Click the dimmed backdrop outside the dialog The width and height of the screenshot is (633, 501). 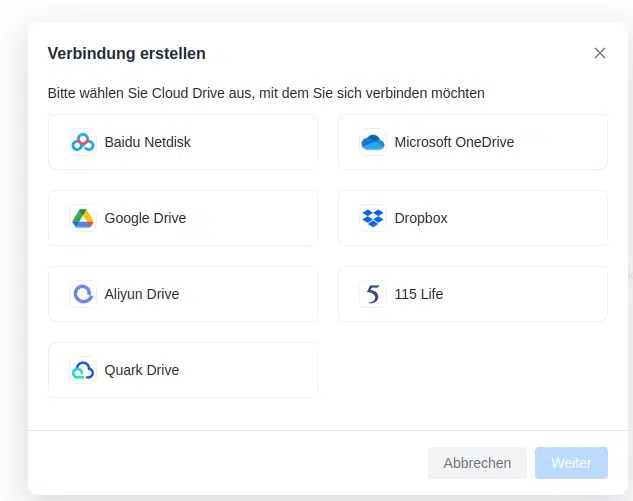pos(12,250)
